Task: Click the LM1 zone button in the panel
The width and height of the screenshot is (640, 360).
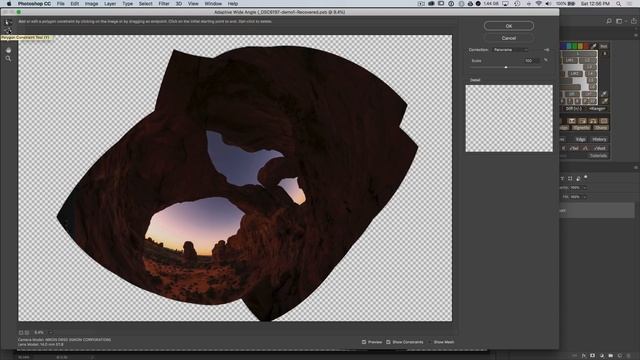Action: pyautogui.click(x=570, y=60)
